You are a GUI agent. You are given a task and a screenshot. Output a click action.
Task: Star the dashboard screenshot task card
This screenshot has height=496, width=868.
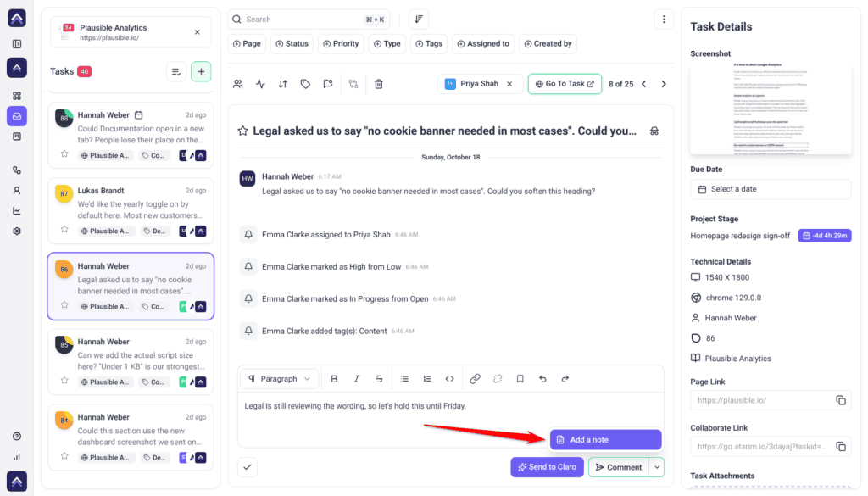(64, 456)
